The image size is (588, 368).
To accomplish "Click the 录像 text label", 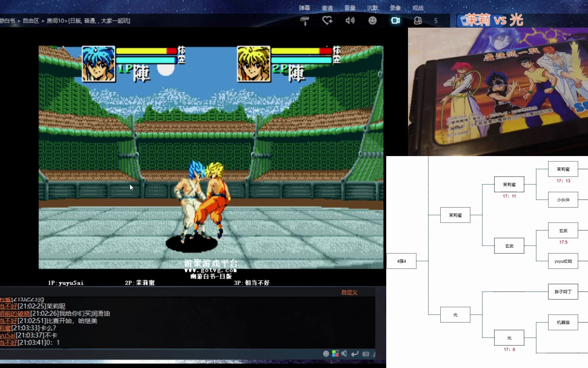I will click(x=395, y=8).
